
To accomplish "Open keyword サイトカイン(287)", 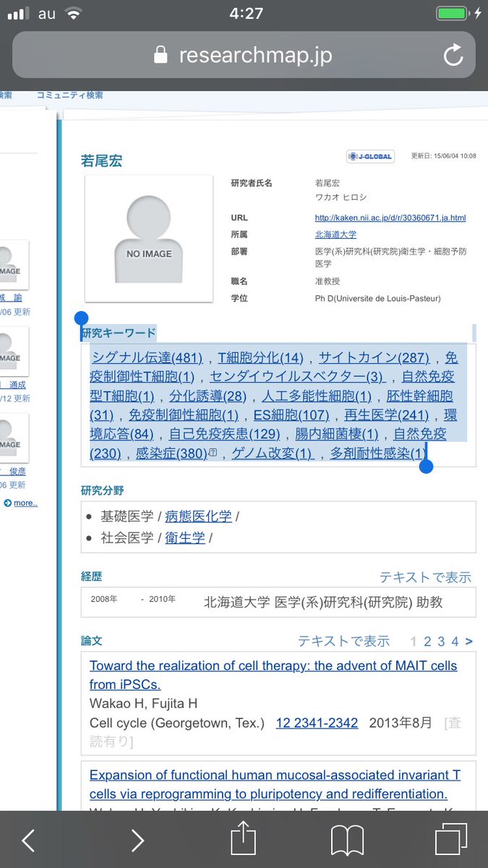I will [x=374, y=357].
